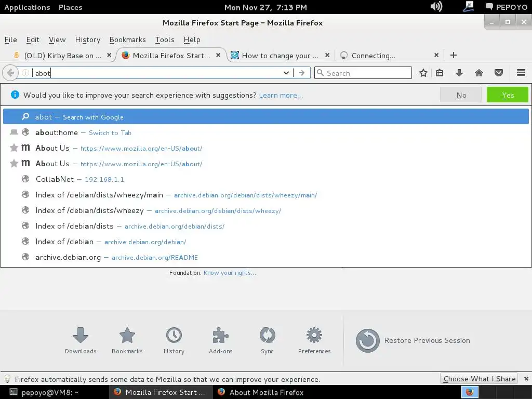Show bookmarks list toolbar icon
The height and width of the screenshot is (399, 532).
pyautogui.click(x=440, y=73)
